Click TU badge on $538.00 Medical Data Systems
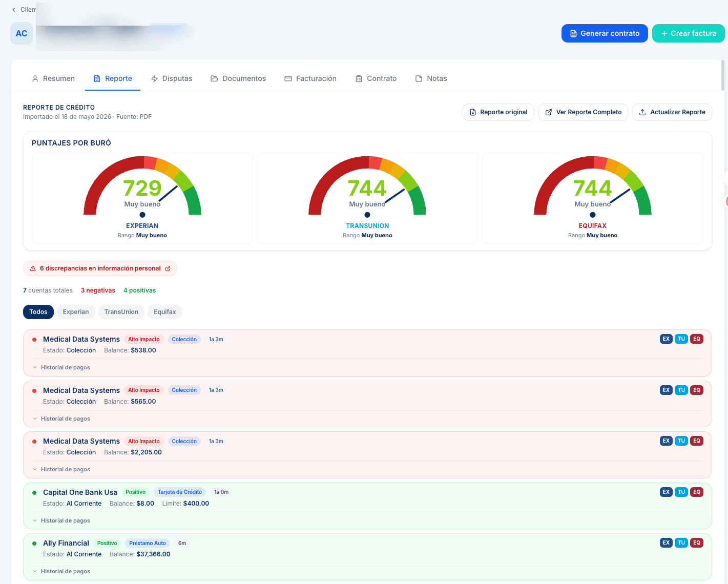728x584 pixels. [681, 339]
